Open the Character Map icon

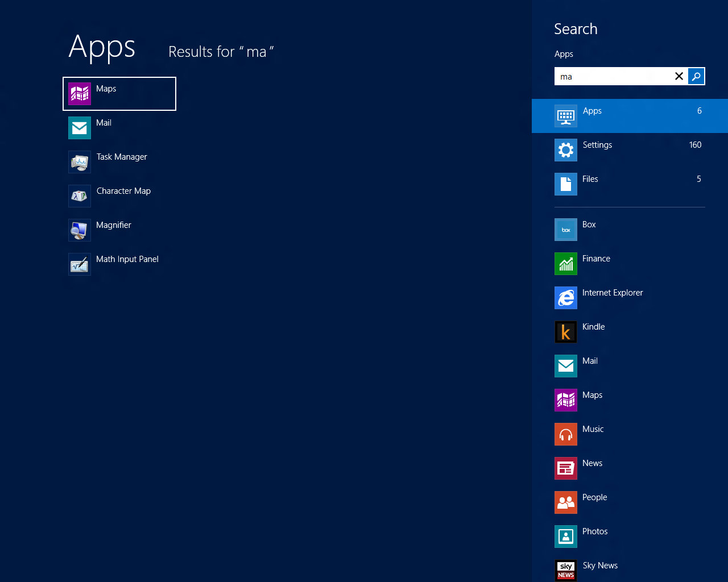pyautogui.click(x=80, y=196)
